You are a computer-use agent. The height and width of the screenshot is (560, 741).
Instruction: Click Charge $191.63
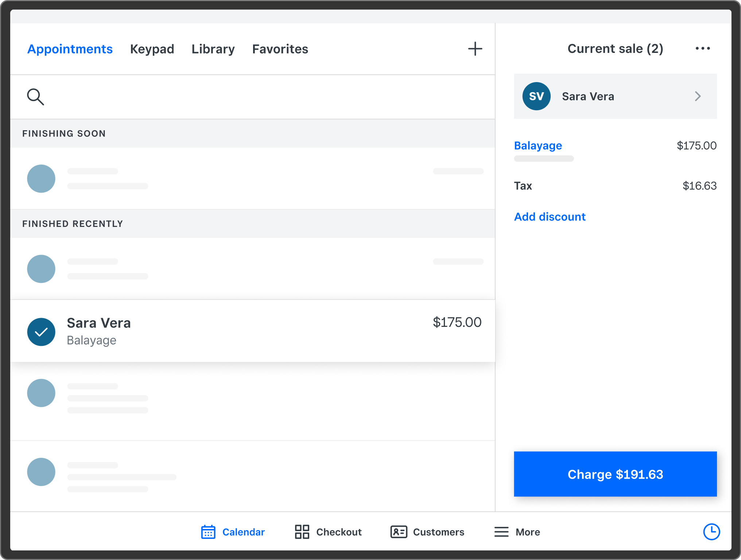pyautogui.click(x=615, y=474)
